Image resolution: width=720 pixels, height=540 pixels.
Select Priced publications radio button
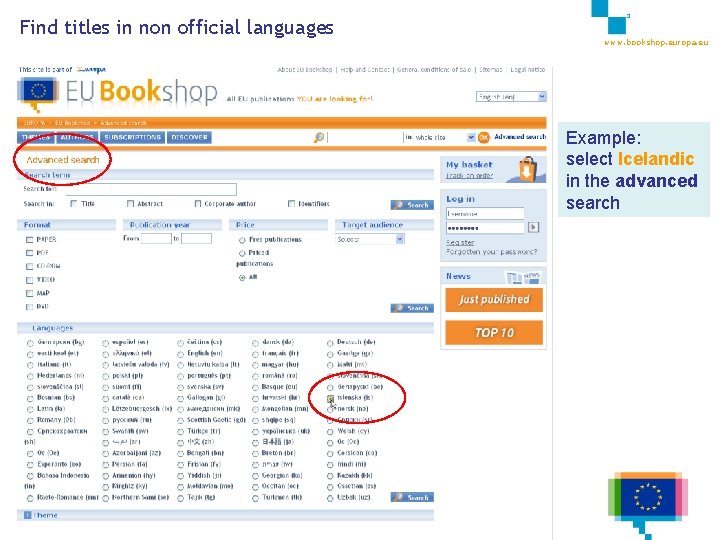[242, 253]
